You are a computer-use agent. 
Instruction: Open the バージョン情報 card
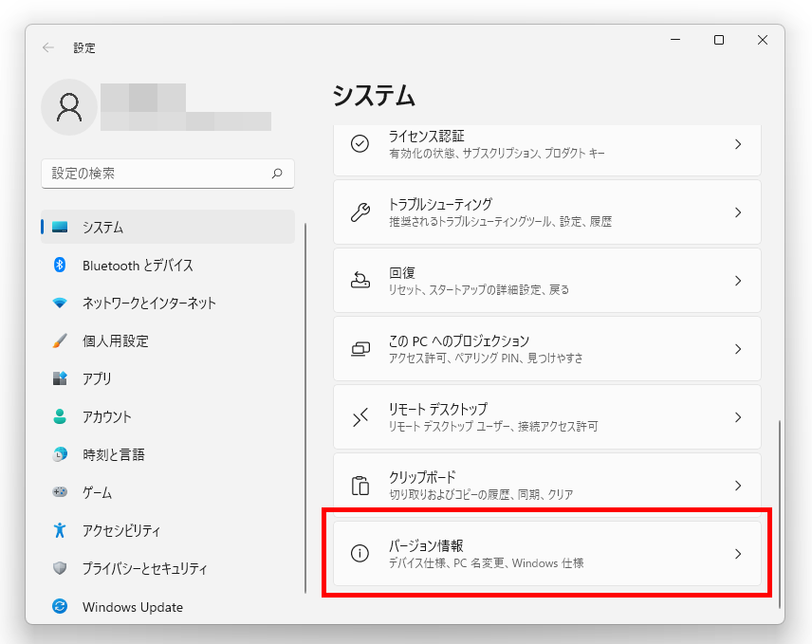click(546, 554)
